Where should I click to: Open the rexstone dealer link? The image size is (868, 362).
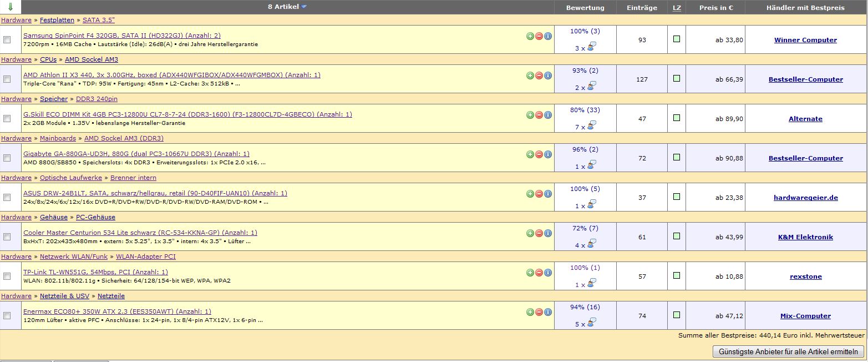click(x=805, y=276)
